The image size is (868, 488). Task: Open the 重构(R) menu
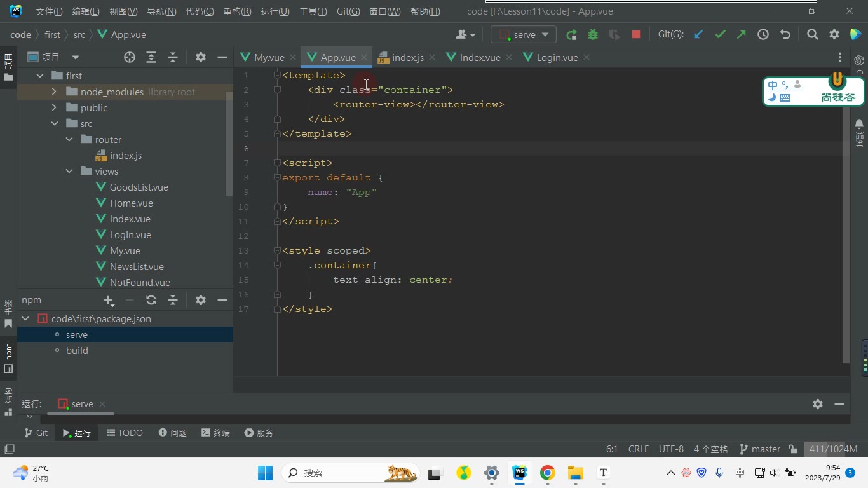(238, 11)
